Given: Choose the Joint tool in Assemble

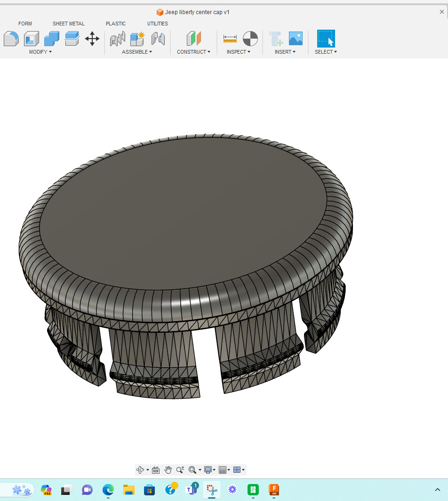Looking at the screenshot, I should 118,39.
